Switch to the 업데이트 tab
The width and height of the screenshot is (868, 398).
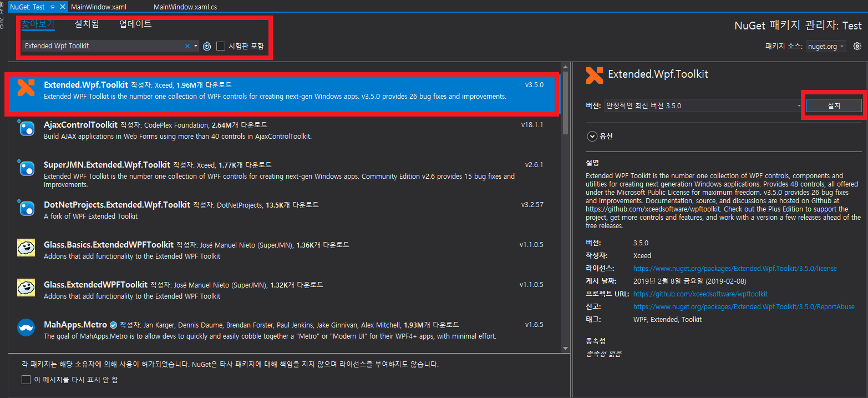point(135,24)
